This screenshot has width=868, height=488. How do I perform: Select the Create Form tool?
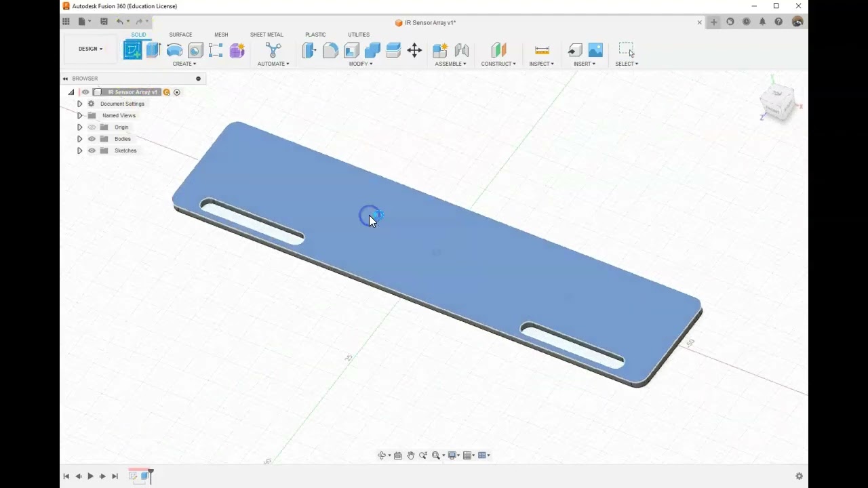237,50
